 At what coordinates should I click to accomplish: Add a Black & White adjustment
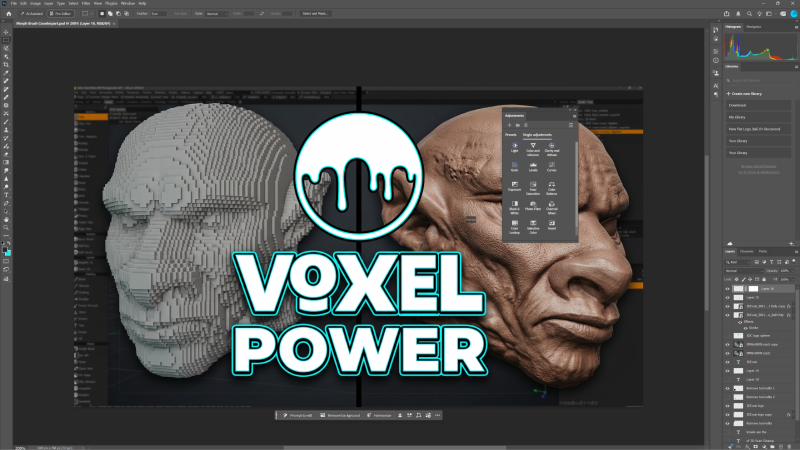(514, 207)
